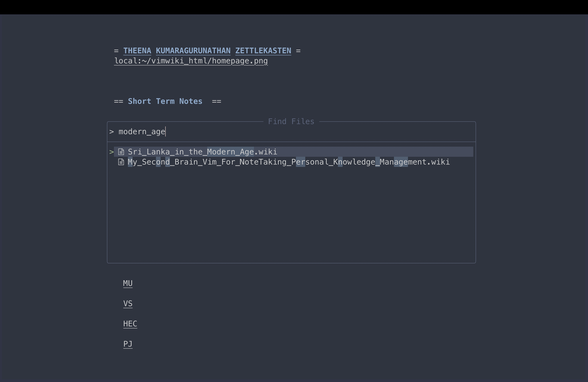Screen dimensions: 588x382
Task: Click the THEENA link in header
Action: tap(137, 50)
